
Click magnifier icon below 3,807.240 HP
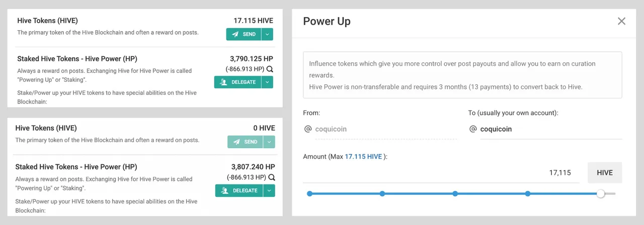[272, 177]
